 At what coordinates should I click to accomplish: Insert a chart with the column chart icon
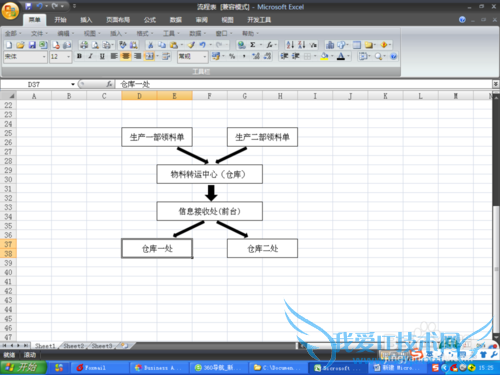coord(330,45)
